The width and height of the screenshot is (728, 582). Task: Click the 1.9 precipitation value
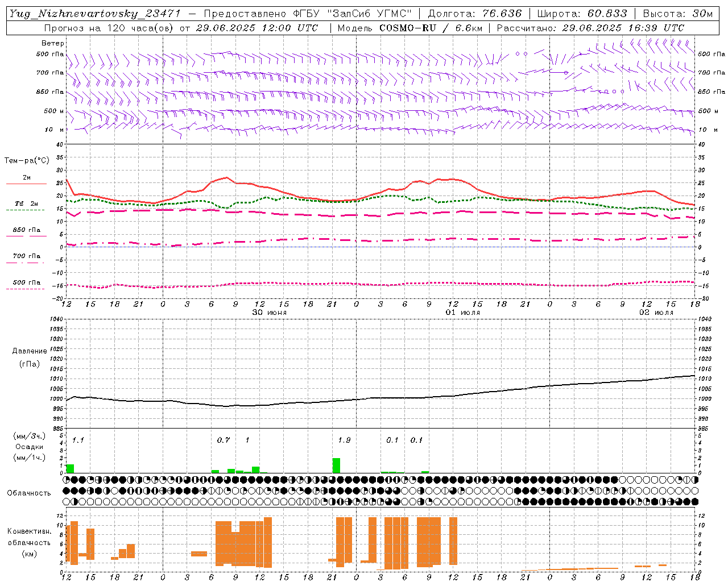point(344,440)
